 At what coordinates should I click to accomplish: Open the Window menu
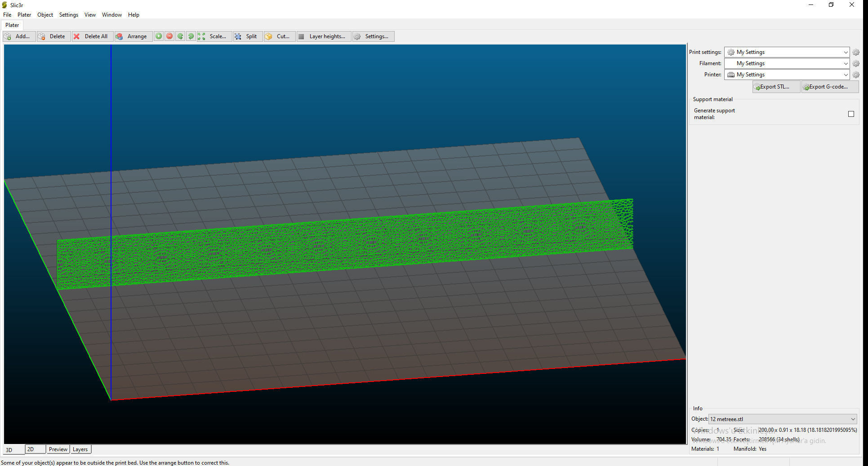(x=112, y=15)
